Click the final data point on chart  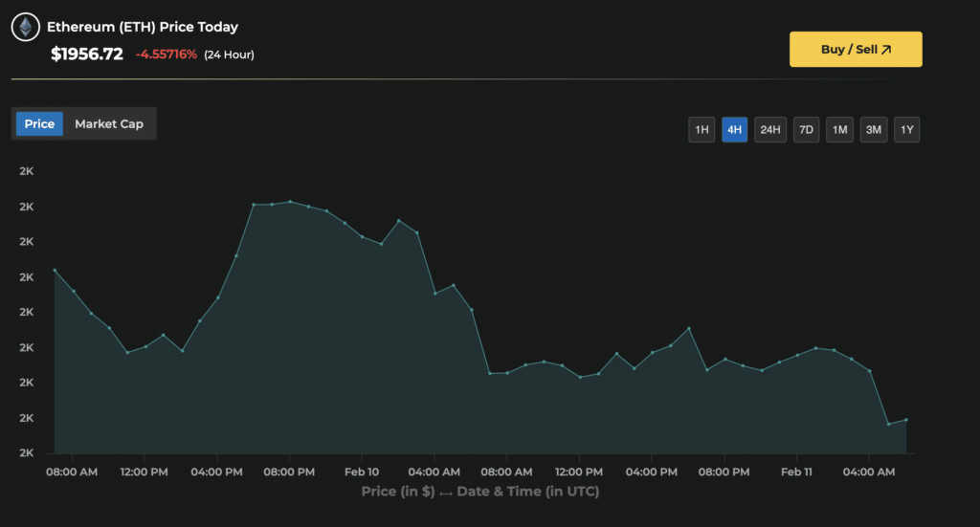point(905,420)
